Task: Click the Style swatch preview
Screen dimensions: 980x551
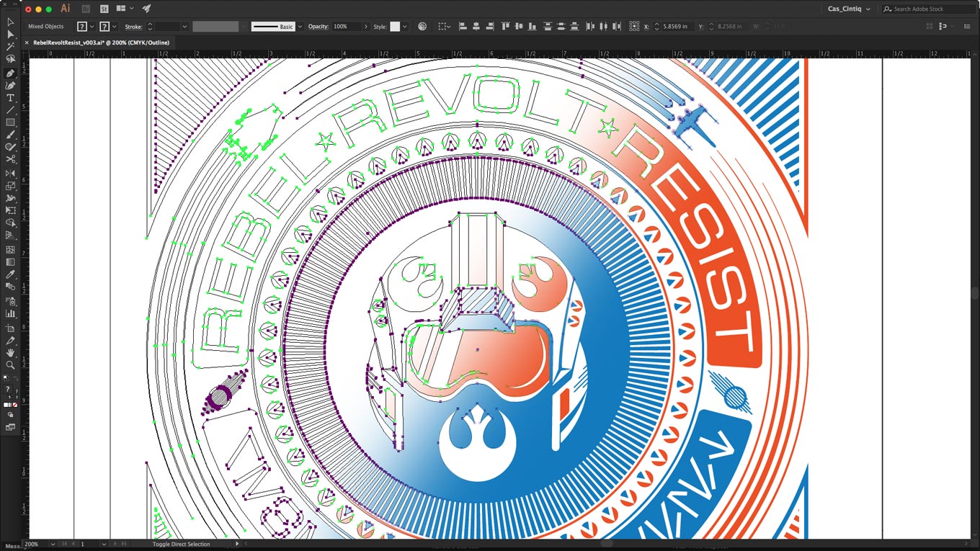Action: pos(395,27)
